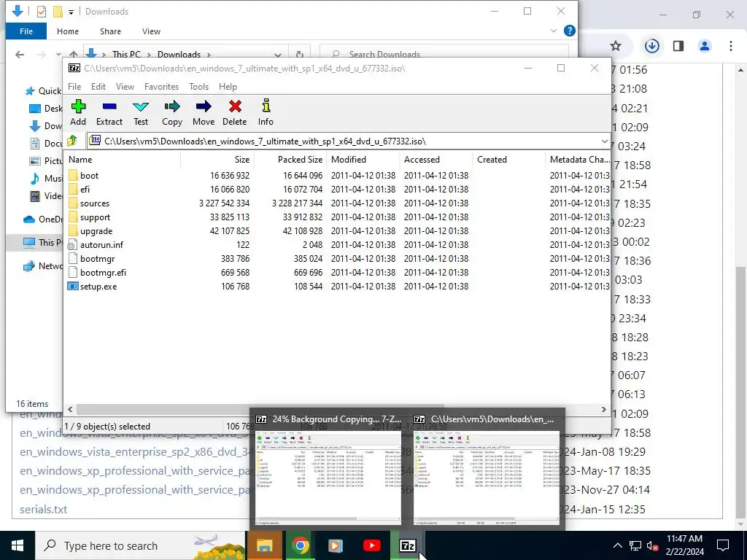
Task: Open Chrome from the taskbar
Action: (x=300, y=545)
